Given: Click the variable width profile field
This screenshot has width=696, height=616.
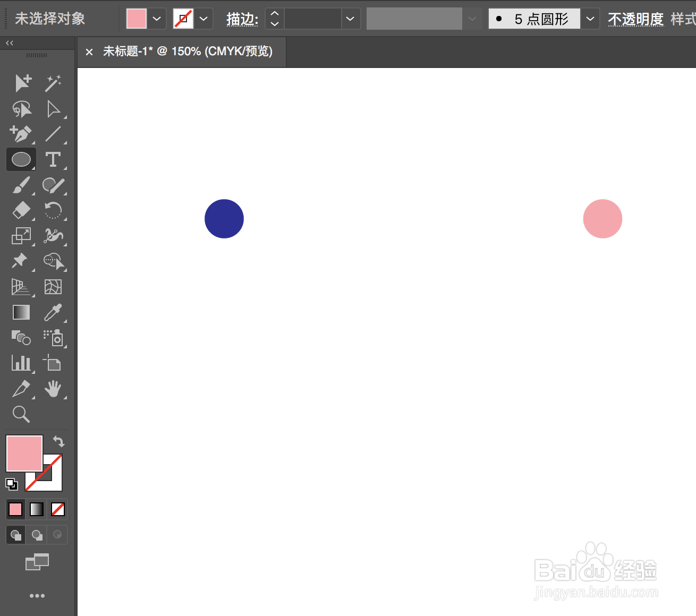Looking at the screenshot, I should (414, 19).
